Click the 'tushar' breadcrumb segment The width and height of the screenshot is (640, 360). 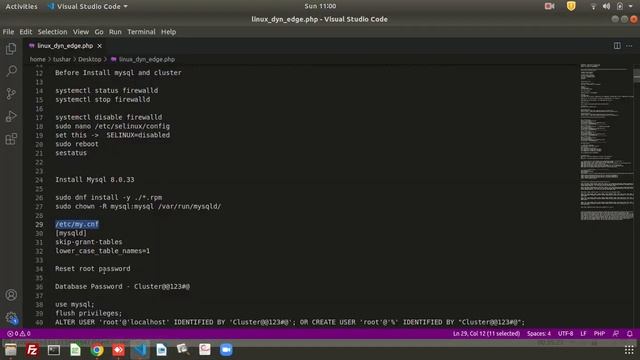(x=62, y=59)
